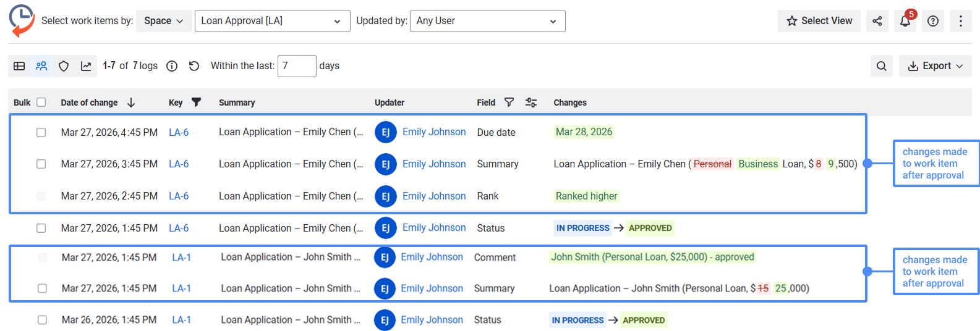980x331 pixels.
Task: Click the Field column filter icon
Action: [509, 103]
